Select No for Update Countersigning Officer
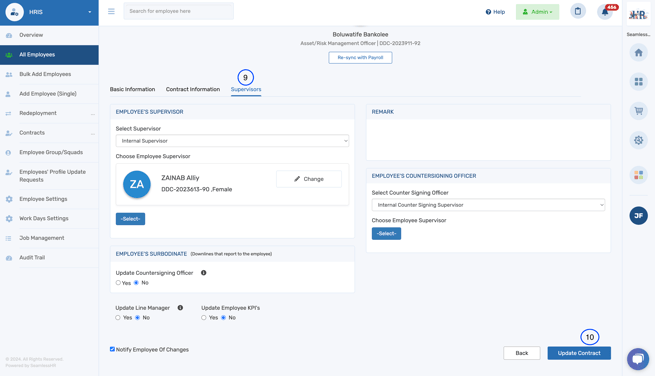655x376 pixels. point(136,283)
